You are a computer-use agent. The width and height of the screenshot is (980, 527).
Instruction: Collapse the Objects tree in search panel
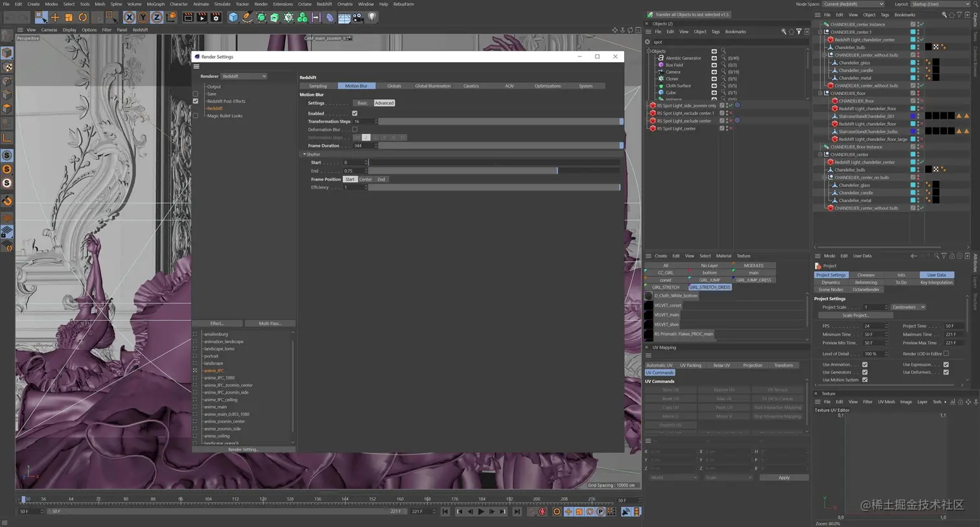(x=648, y=51)
